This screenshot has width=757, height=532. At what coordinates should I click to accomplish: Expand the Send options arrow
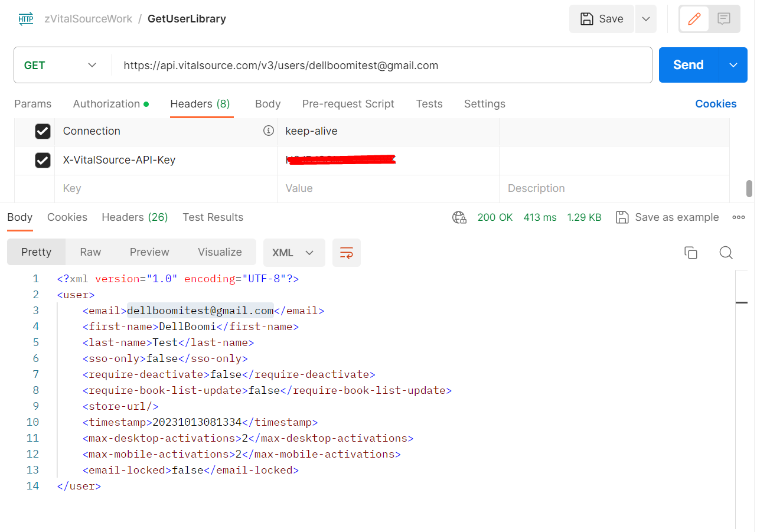pyautogui.click(x=733, y=65)
